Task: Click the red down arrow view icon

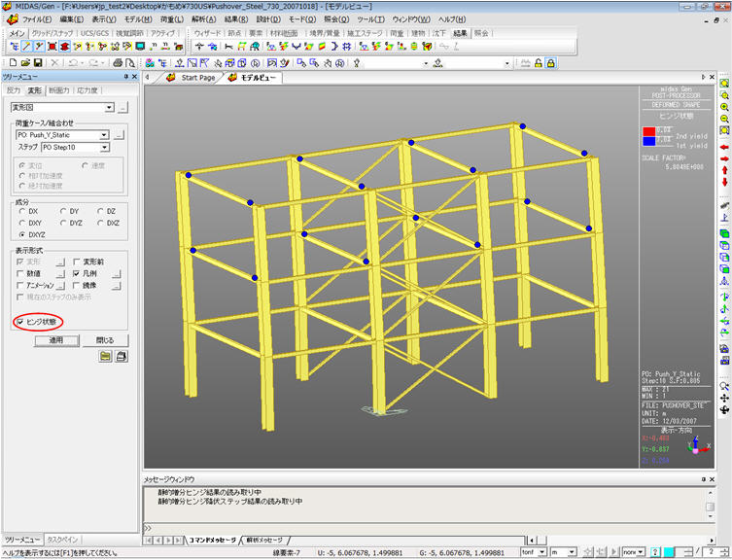Action: pos(724,182)
